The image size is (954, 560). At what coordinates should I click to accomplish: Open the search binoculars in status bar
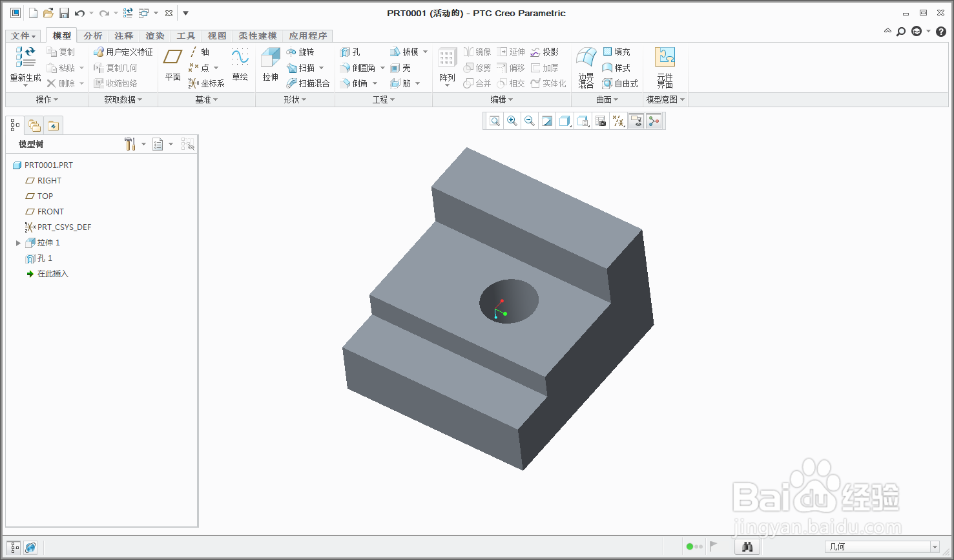(747, 546)
